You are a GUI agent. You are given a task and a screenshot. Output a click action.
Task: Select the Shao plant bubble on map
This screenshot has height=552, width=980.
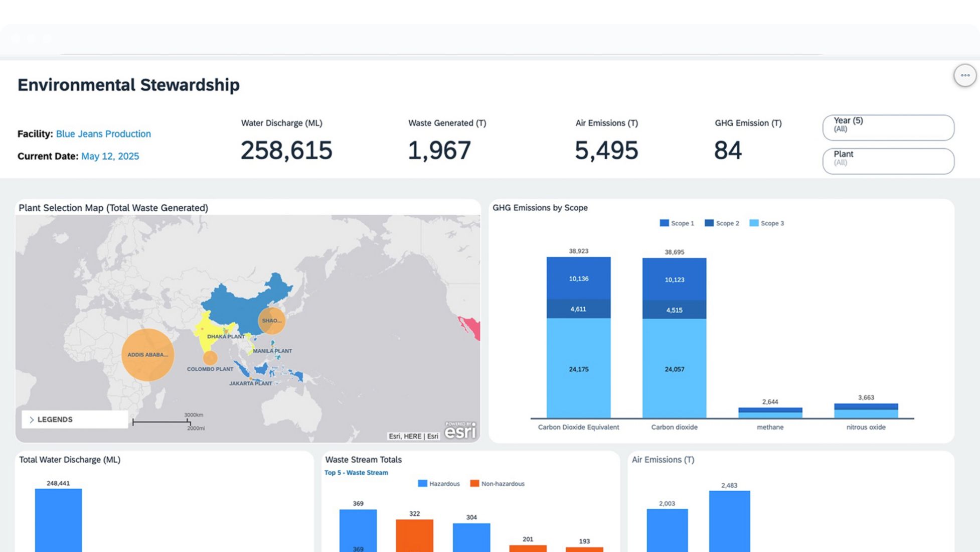pyautogui.click(x=271, y=321)
